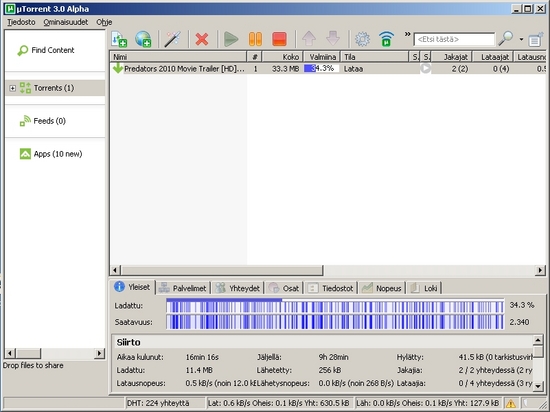Switch to the Nopeus tab

pyautogui.click(x=382, y=288)
